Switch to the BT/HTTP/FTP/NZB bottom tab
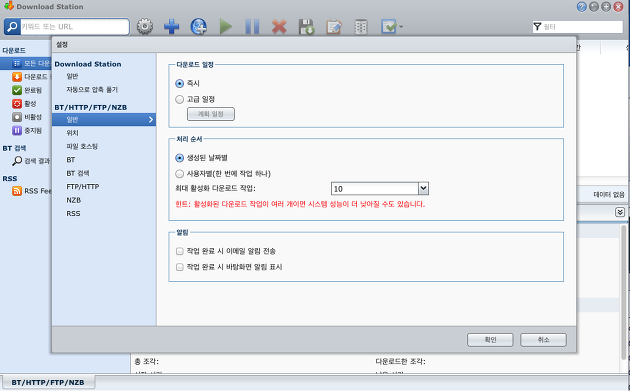This screenshot has height=391, width=630. (48, 383)
